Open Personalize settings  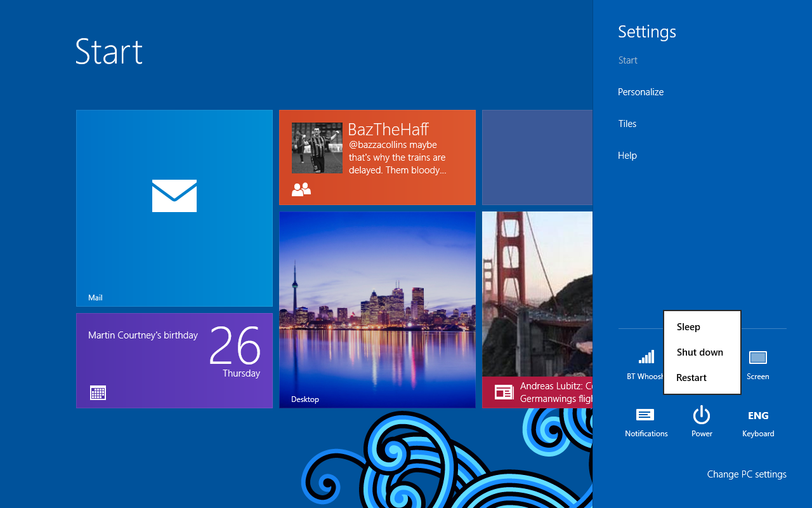pos(641,92)
